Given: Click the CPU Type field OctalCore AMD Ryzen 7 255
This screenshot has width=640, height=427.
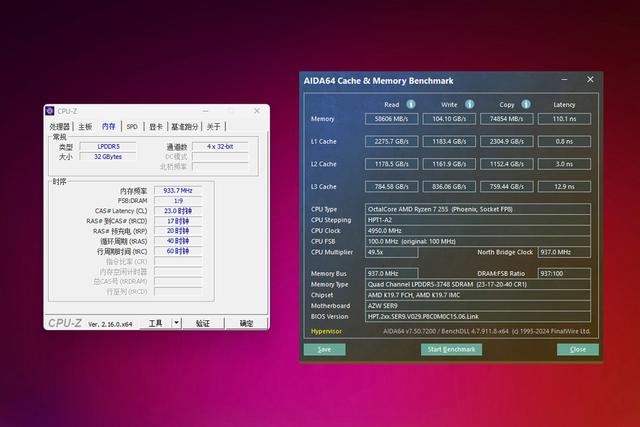Looking at the screenshot, I should coord(478,209).
